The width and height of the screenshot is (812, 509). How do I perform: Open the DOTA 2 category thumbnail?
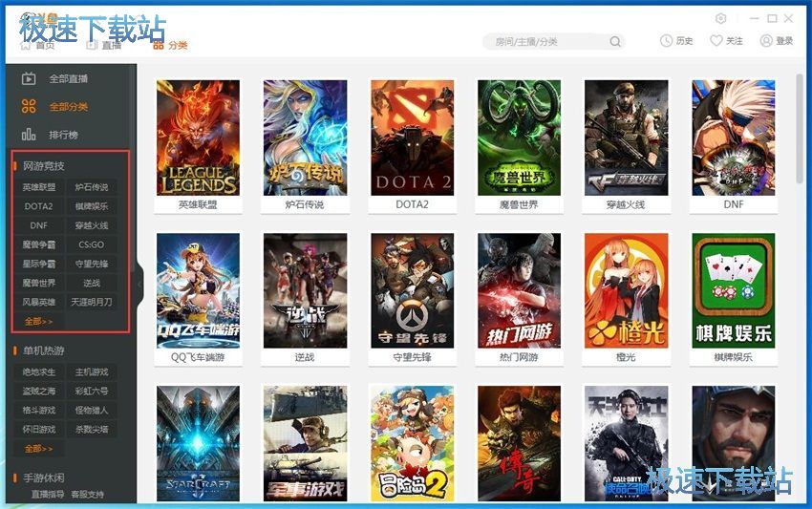pos(413,138)
